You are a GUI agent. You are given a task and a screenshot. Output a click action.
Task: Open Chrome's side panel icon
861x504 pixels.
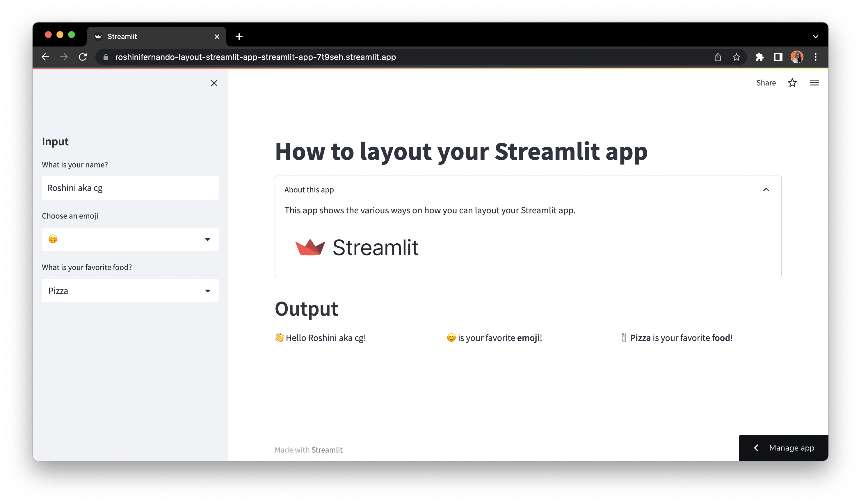pyautogui.click(x=778, y=57)
